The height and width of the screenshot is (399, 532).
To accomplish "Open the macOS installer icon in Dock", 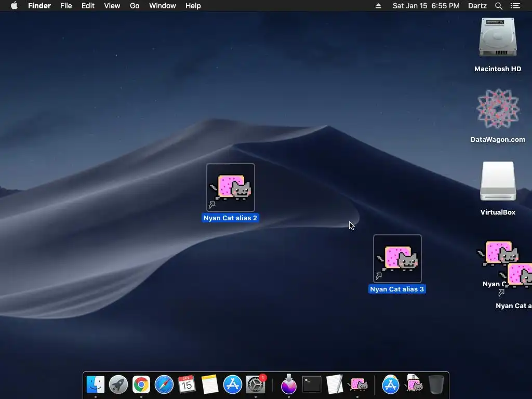I will coord(289,384).
